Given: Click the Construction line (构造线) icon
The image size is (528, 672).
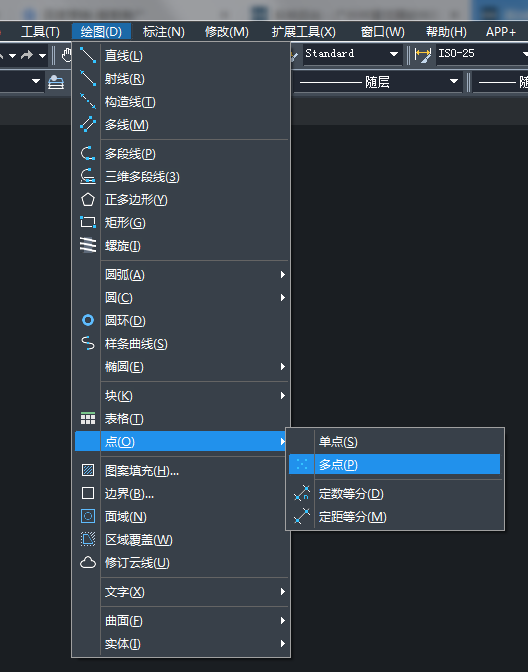Looking at the screenshot, I should (x=88, y=102).
